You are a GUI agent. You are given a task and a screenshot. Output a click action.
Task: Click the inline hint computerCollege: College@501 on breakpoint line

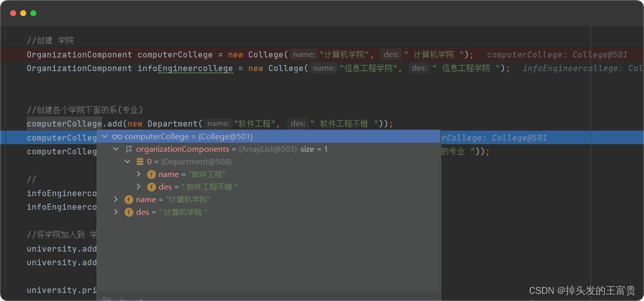point(557,54)
